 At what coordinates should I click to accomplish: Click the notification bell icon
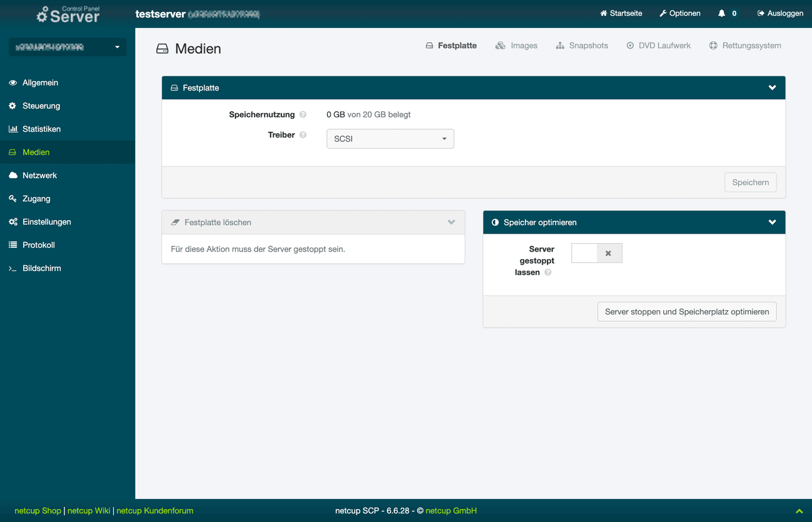(x=722, y=13)
